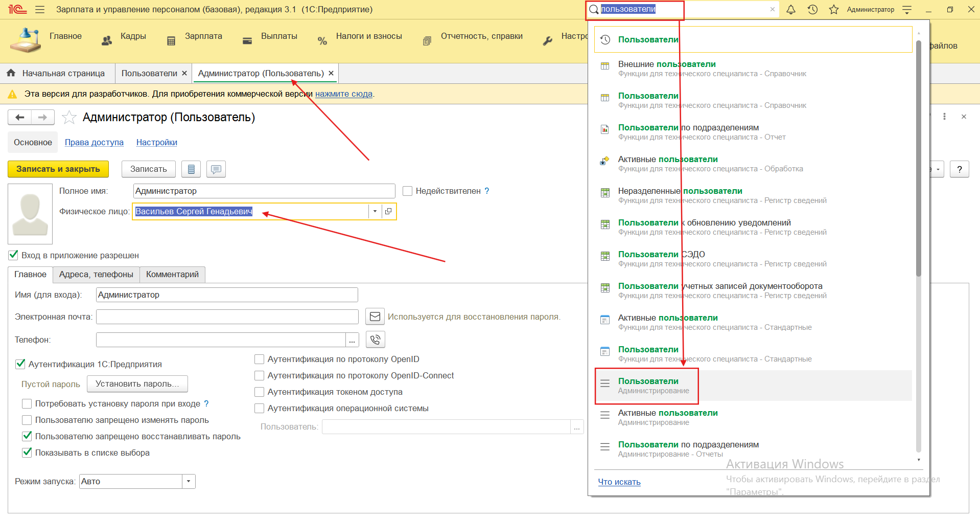Open favorites star in title bar
Screen dimensions: 980x518
(x=834, y=10)
